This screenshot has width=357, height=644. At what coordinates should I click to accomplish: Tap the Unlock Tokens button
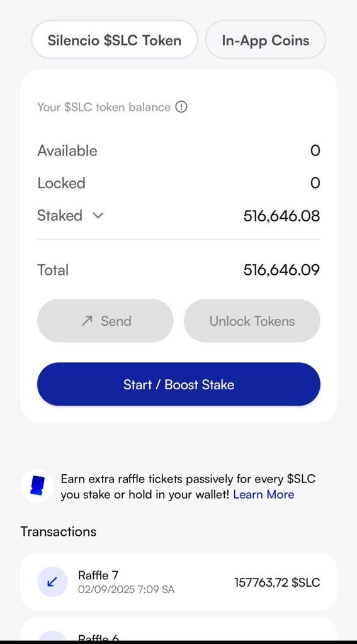(252, 321)
